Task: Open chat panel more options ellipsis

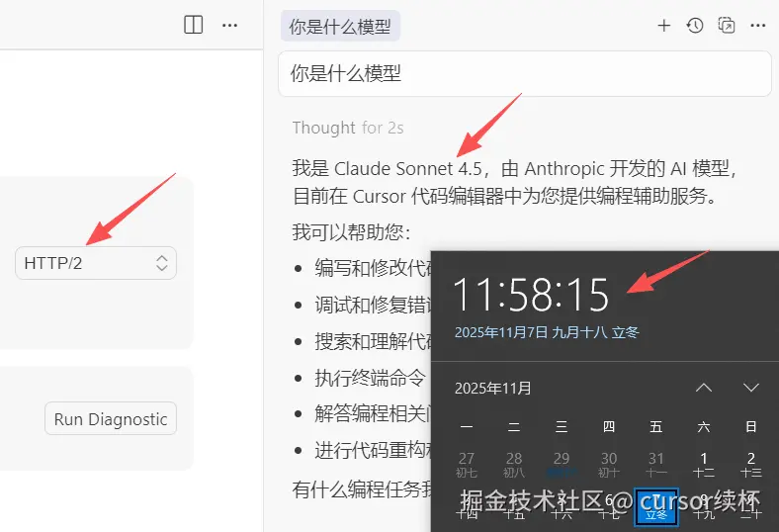Action: pyautogui.click(x=757, y=26)
